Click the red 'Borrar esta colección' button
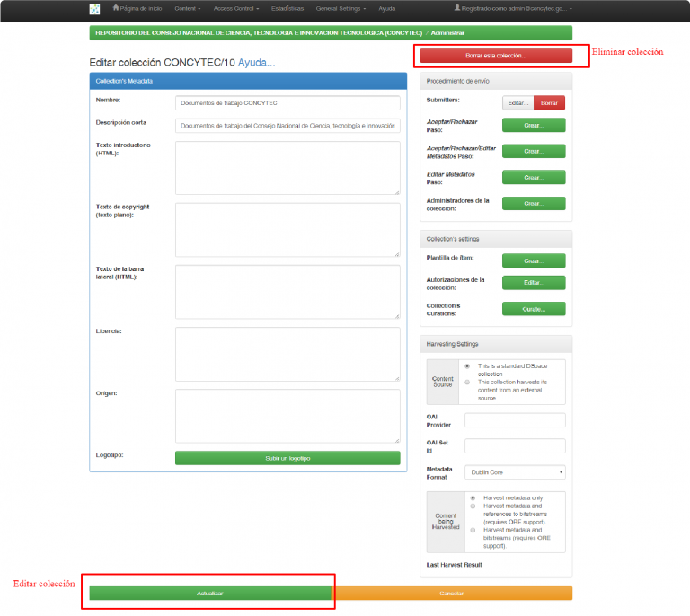Image resolution: width=690 pixels, height=616 pixels. [496, 56]
